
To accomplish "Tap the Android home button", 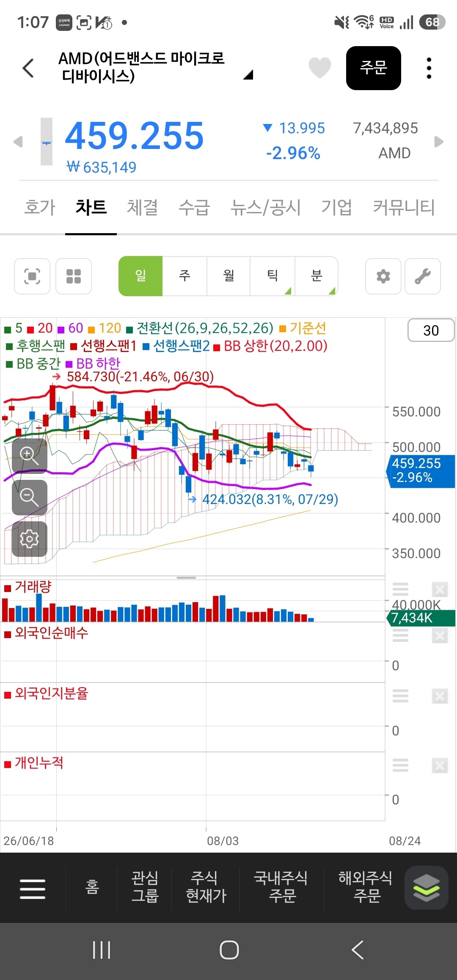I will click(229, 950).
